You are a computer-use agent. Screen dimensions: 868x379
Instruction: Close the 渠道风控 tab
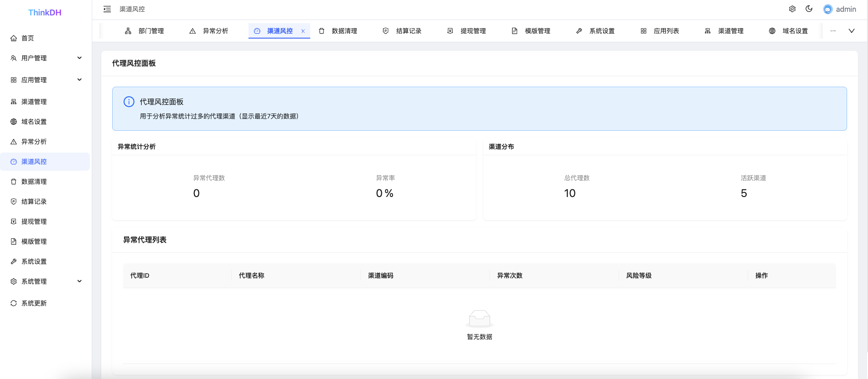pos(303,31)
